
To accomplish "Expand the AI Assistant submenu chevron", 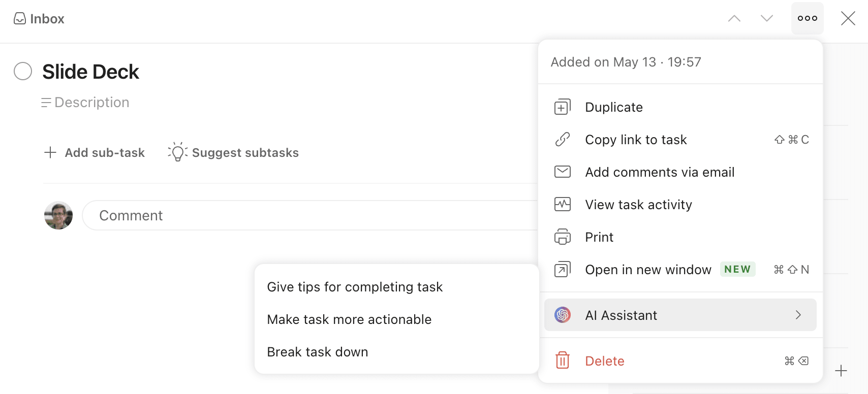I will pos(798,315).
